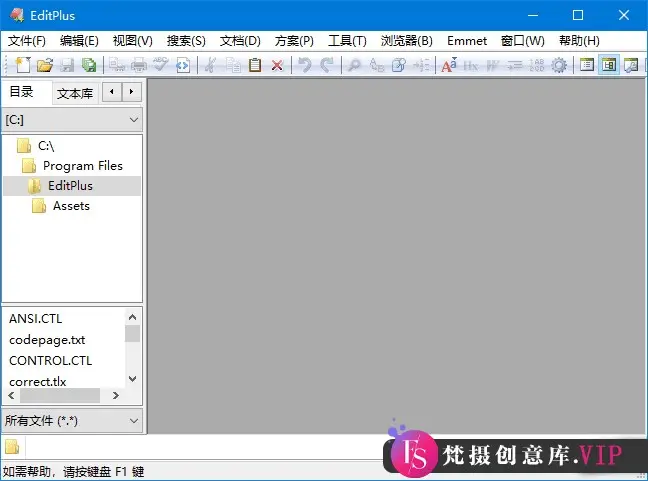Click the Redo arrow icon
The width and height of the screenshot is (648, 481).
point(327,65)
